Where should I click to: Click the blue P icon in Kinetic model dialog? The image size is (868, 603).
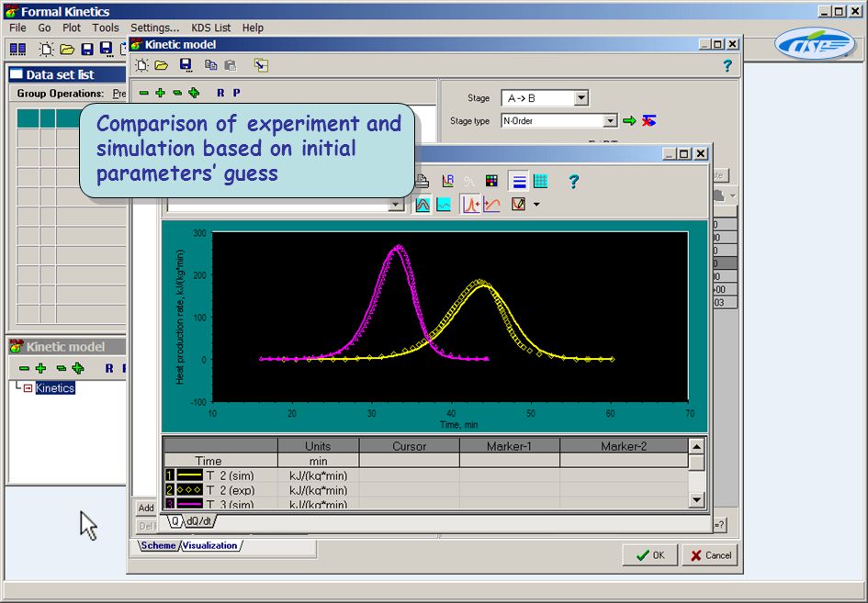click(236, 93)
